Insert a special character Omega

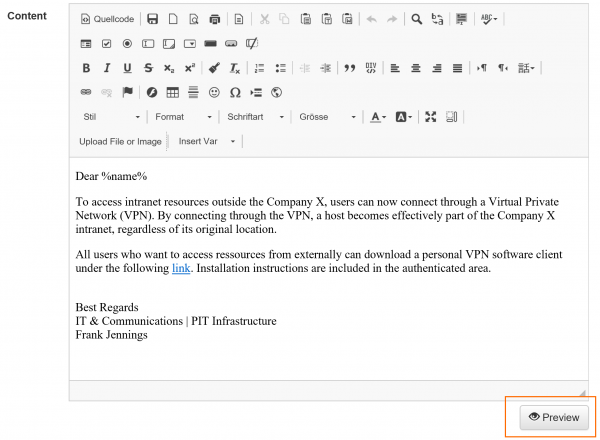point(235,93)
